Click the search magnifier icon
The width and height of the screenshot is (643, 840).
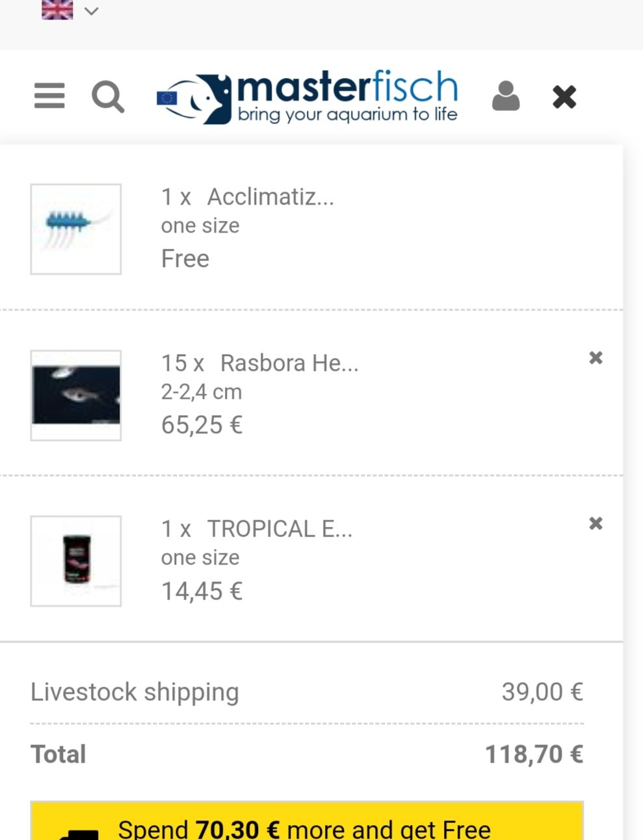(108, 97)
